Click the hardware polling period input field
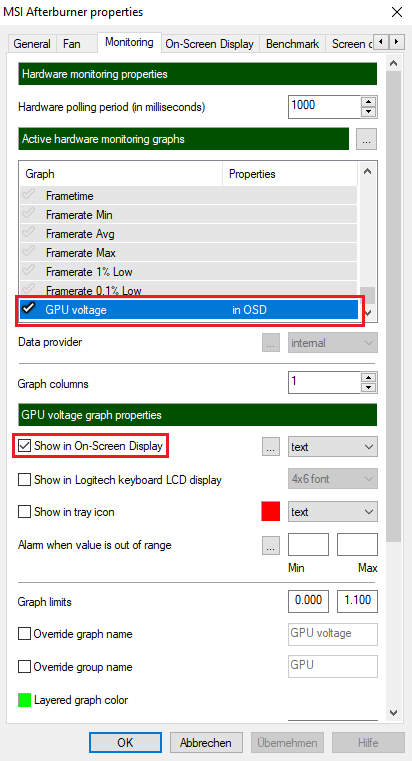Screen dimensions: 412x761 coord(325,107)
